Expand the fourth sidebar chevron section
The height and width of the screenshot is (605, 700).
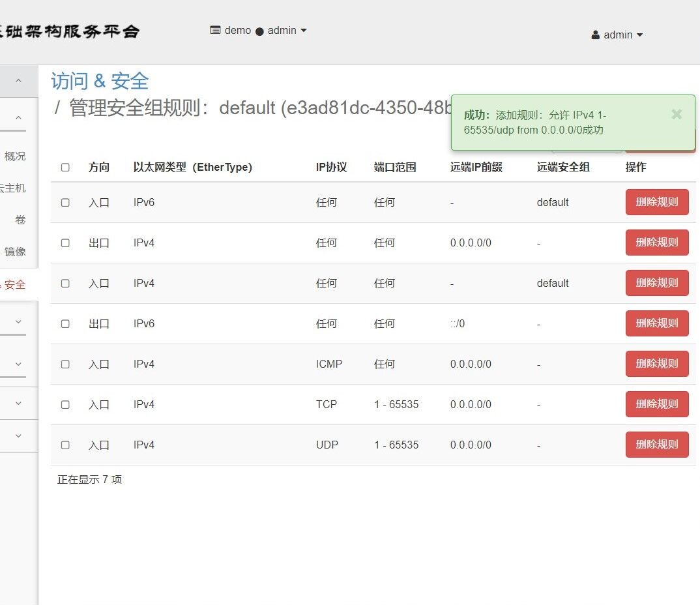pyautogui.click(x=18, y=364)
